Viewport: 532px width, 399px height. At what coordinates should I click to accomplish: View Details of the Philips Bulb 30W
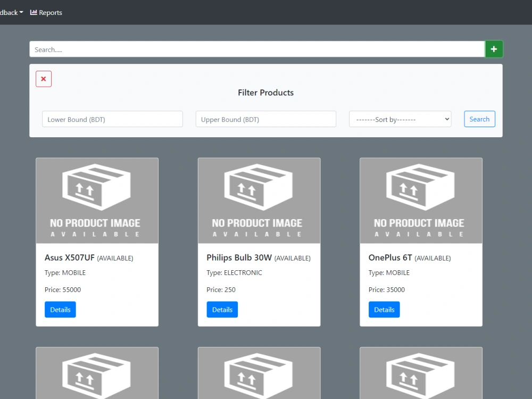click(222, 309)
